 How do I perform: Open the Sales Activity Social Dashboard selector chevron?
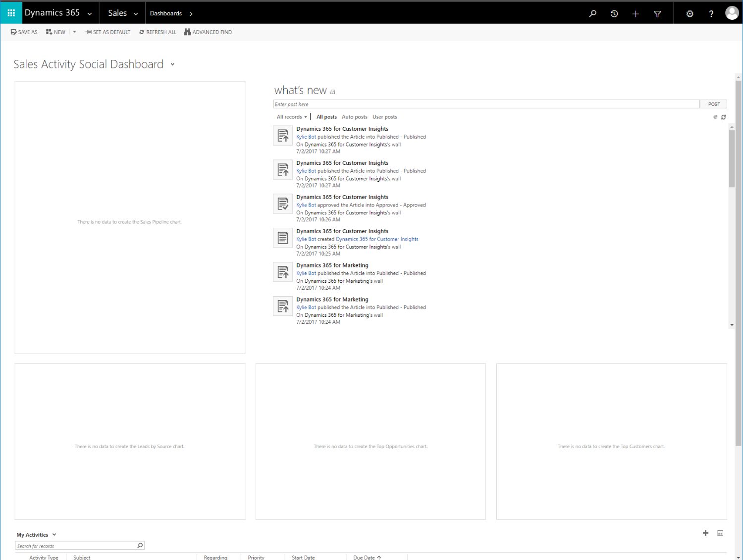click(x=172, y=64)
